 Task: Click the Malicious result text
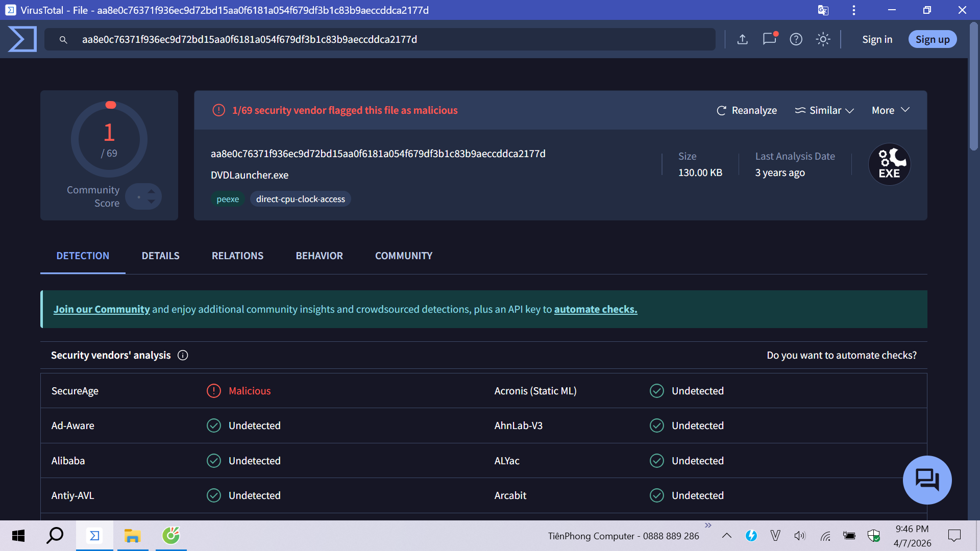250,391
